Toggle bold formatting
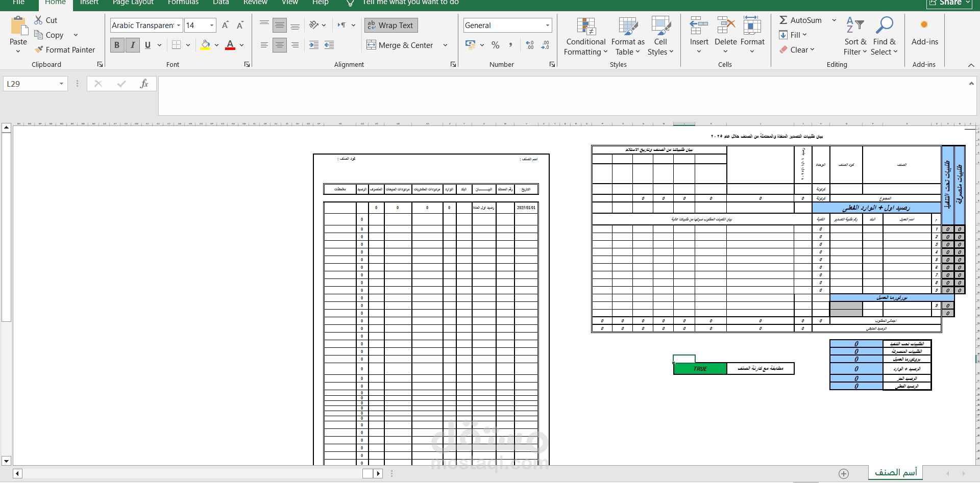 pos(117,45)
